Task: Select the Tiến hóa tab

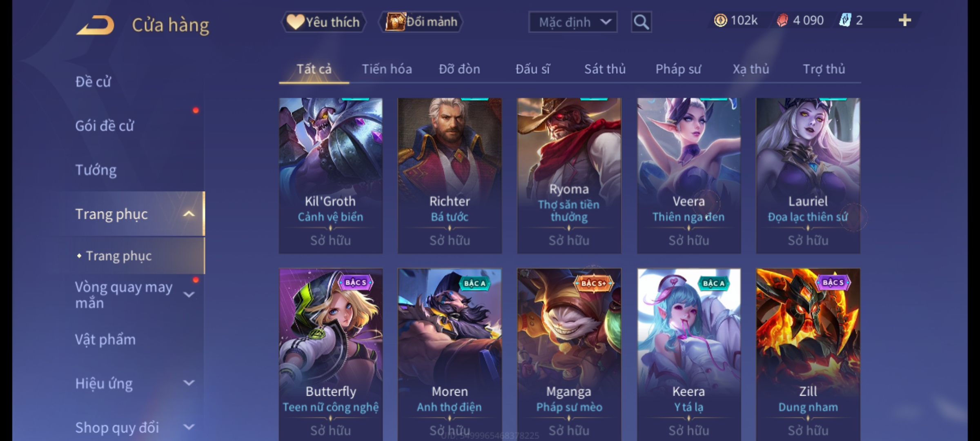Action: coord(387,69)
